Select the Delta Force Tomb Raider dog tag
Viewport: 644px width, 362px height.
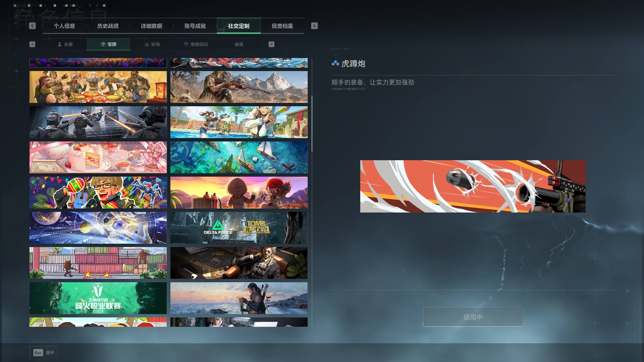coord(239,228)
